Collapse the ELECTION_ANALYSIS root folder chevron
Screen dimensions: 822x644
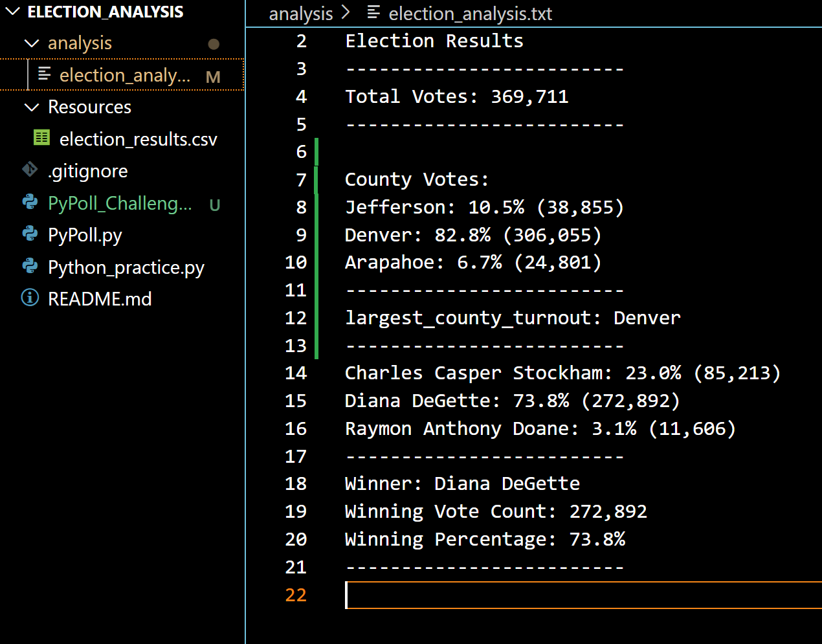point(12,12)
